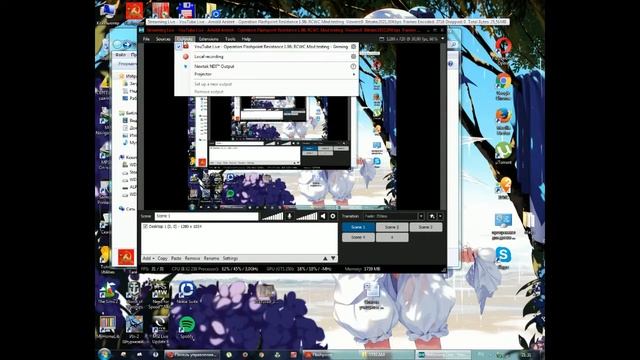The image size is (640, 360).
Task: Open settings gear for Local recording
Action: click(x=353, y=56)
